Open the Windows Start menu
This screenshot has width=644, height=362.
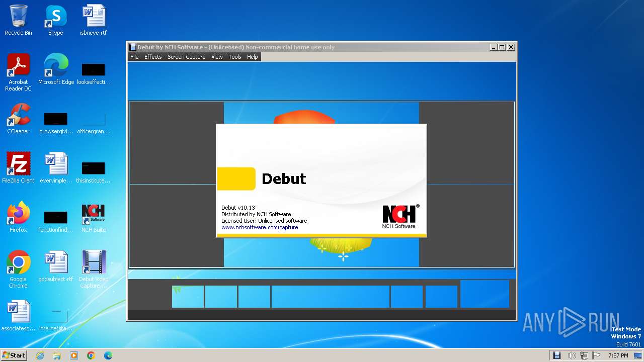coord(14,355)
